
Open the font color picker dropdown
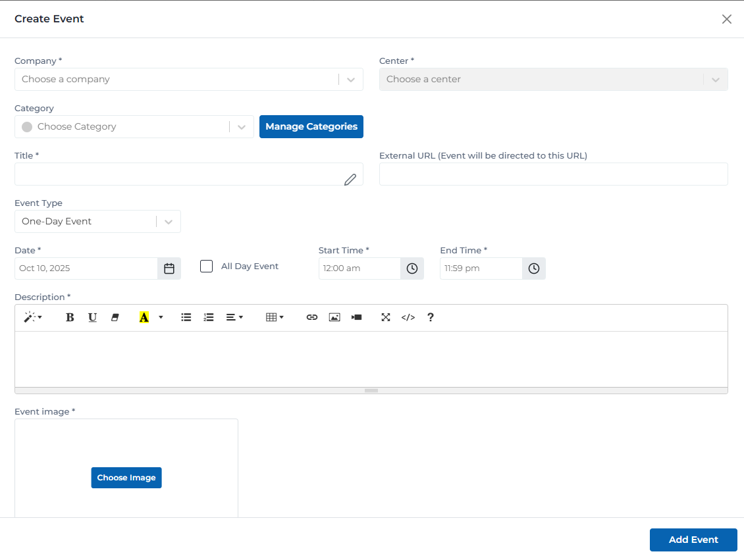(160, 317)
